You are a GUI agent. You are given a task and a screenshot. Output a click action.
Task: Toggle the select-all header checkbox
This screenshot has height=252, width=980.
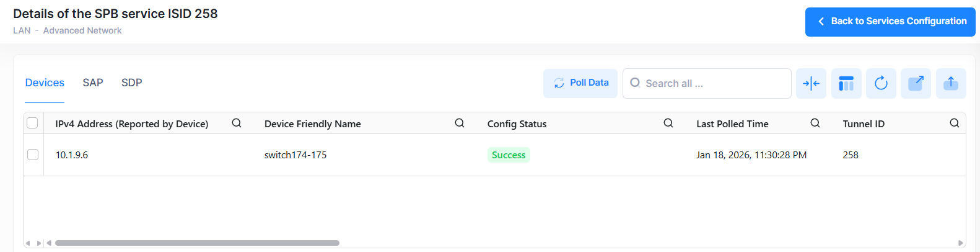point(33,123)
